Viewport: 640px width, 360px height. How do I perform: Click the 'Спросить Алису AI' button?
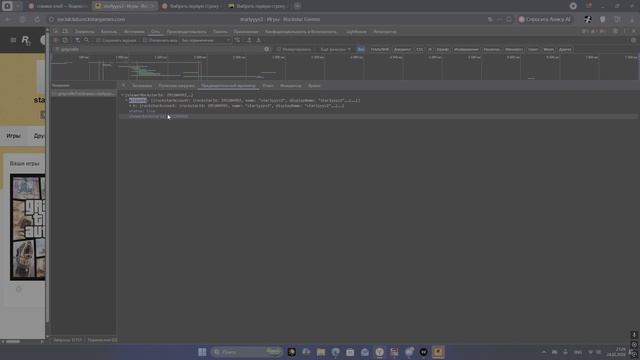coord(545,19)
